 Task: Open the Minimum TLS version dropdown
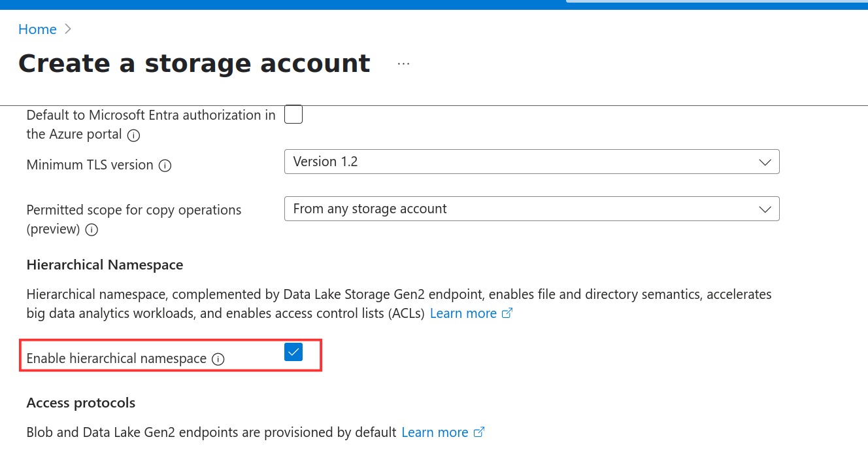pyautogui.click(x=531, y=162)
